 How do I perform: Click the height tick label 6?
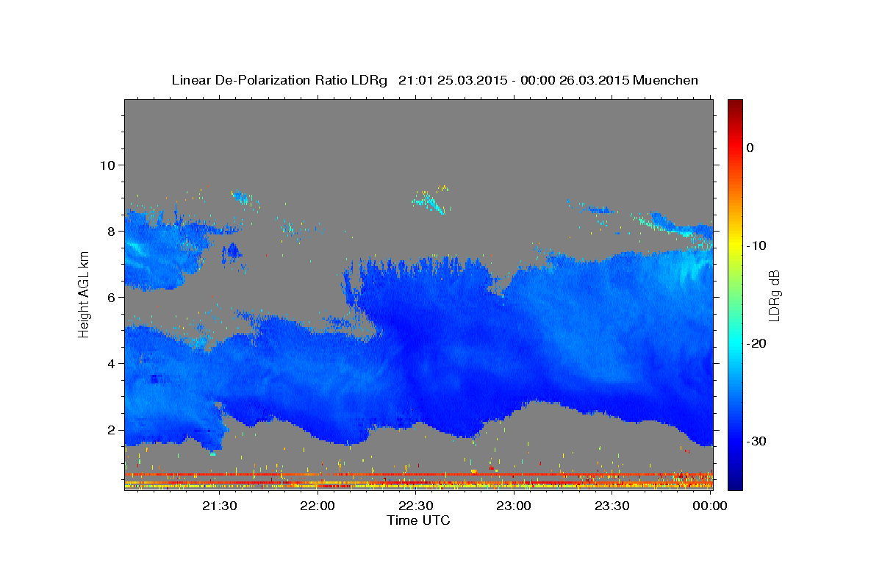click(x=112, y=297)
